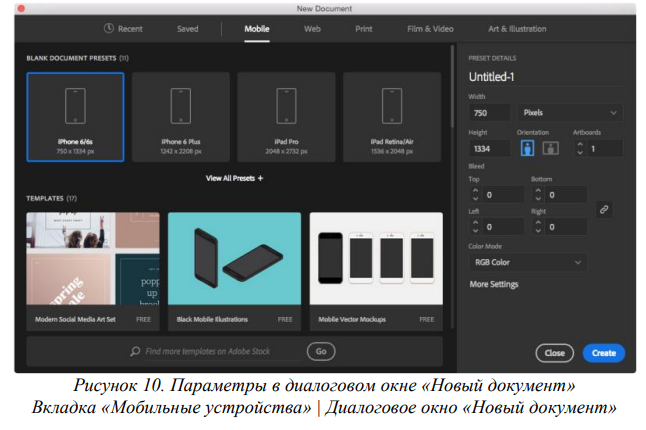
Task: Click the Artboards value field
Action: 605,149
